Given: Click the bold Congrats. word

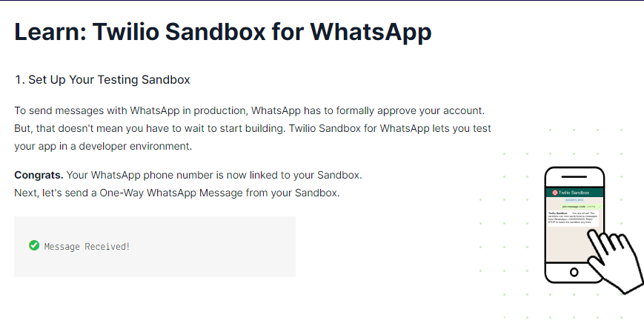Looking at the screenshot, I should 39,175.
